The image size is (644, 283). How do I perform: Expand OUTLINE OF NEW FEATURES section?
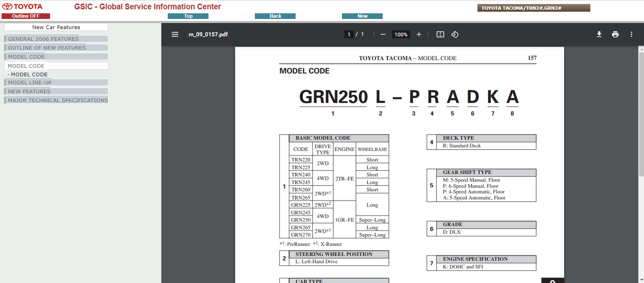[x=56, y=48]
